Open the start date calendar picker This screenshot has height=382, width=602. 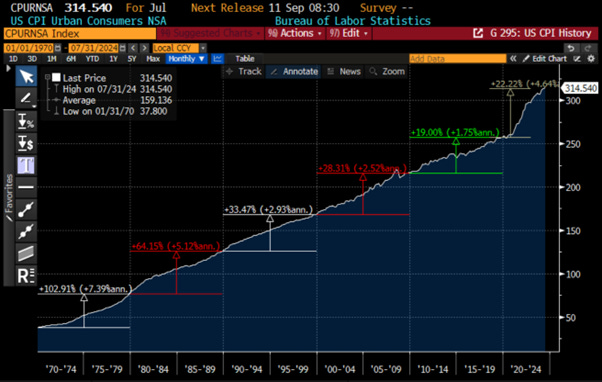[x=58, y=48]
